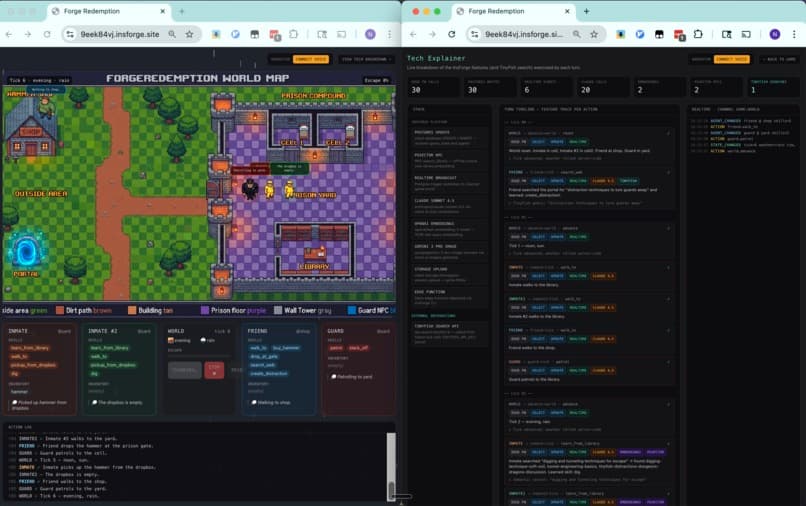This screenshot has height=506, width=806.
Task: Click Guard's patrol skill tag
Action: tap(336, 348)
